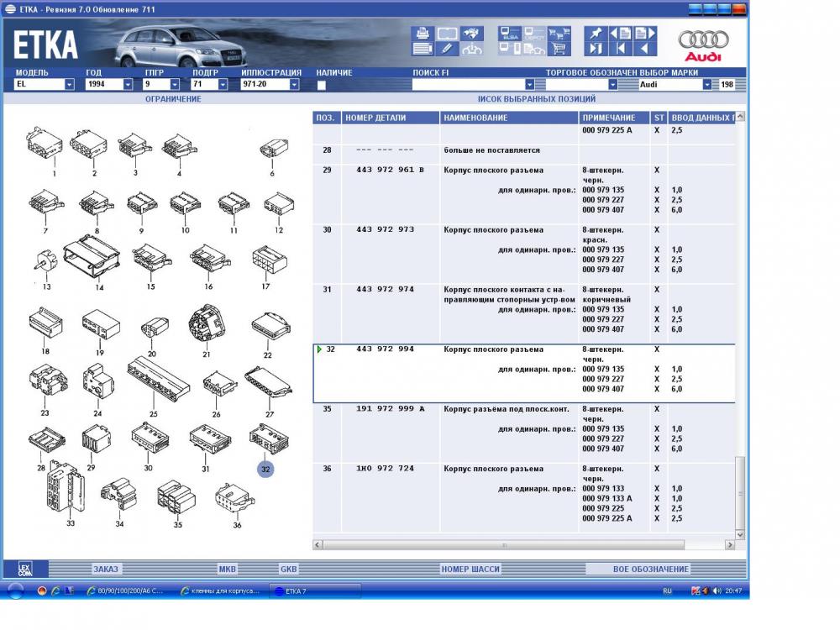Click the printer icon in the toolbar
Viewport: 840px width, 630px height.
point(422,34)
